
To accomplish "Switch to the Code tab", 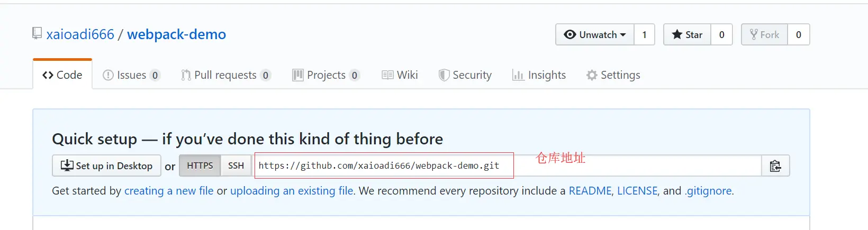I will (x=62, y=75).
